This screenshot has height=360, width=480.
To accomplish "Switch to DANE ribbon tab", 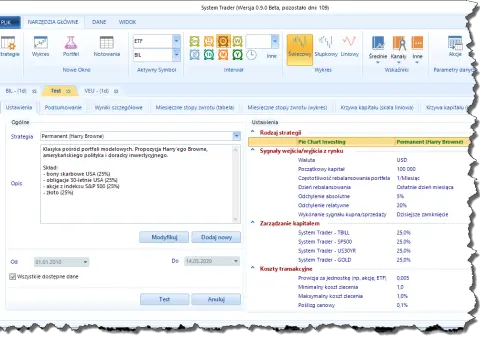I will click(99, 22).
